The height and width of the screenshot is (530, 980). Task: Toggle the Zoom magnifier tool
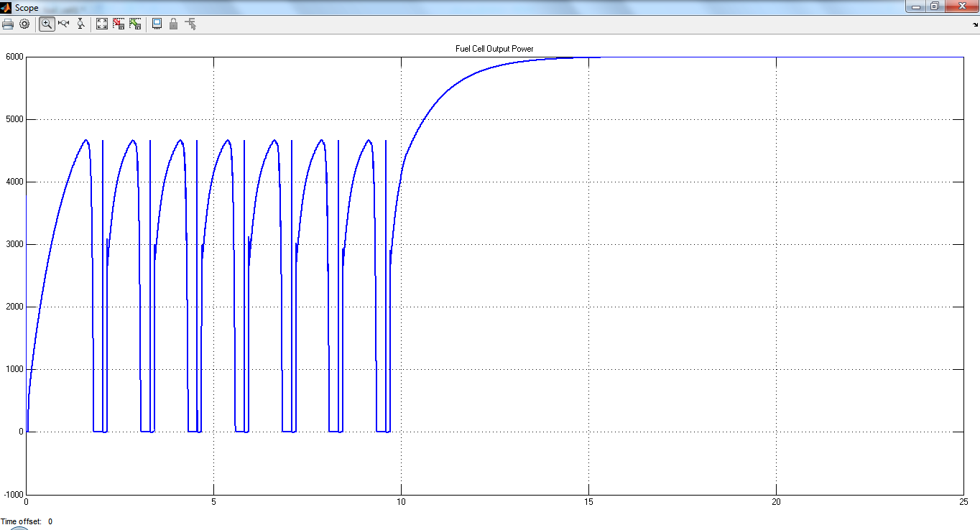pyautogui.click(x=47, y=24)
